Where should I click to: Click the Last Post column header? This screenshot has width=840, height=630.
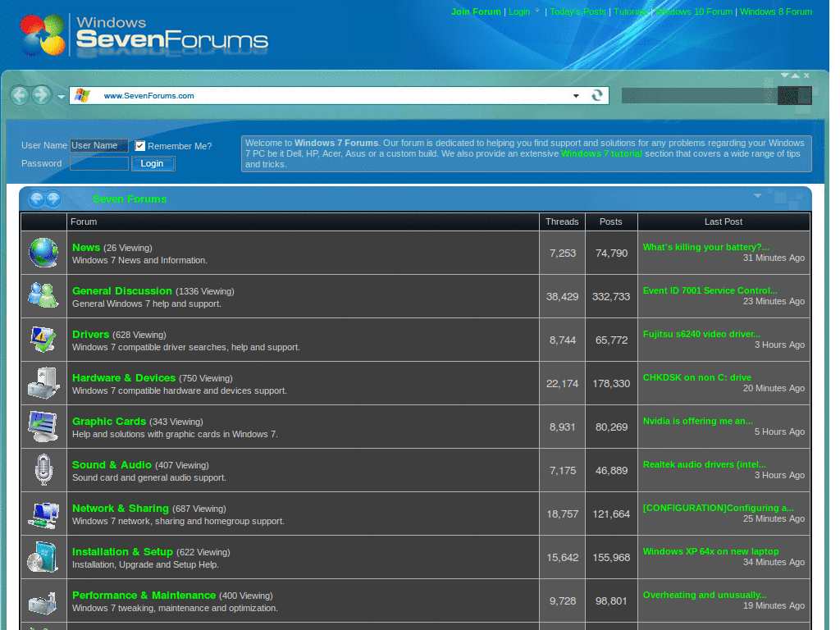[x=724, y=221]
